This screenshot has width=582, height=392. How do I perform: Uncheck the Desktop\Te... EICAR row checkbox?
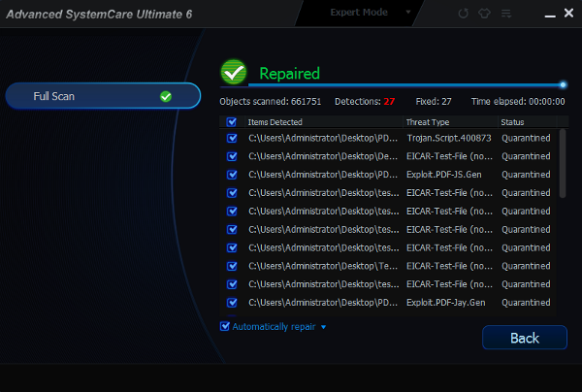[232, 266]
